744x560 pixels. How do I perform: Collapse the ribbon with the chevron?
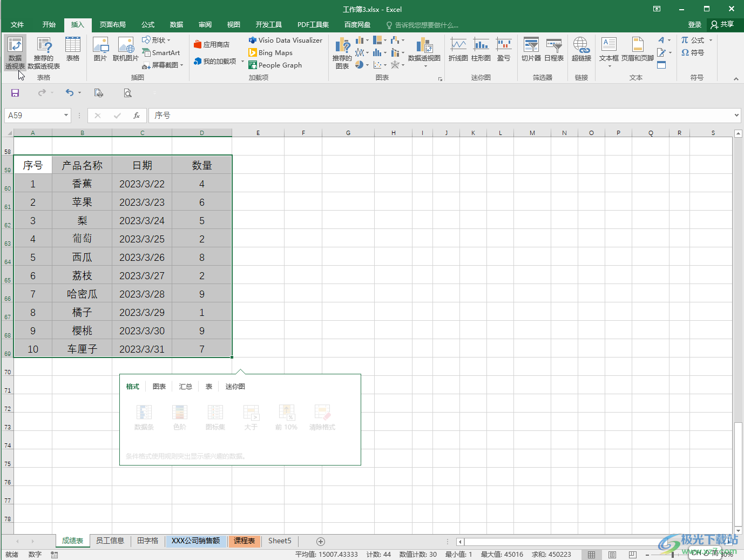tap(736, 79)
